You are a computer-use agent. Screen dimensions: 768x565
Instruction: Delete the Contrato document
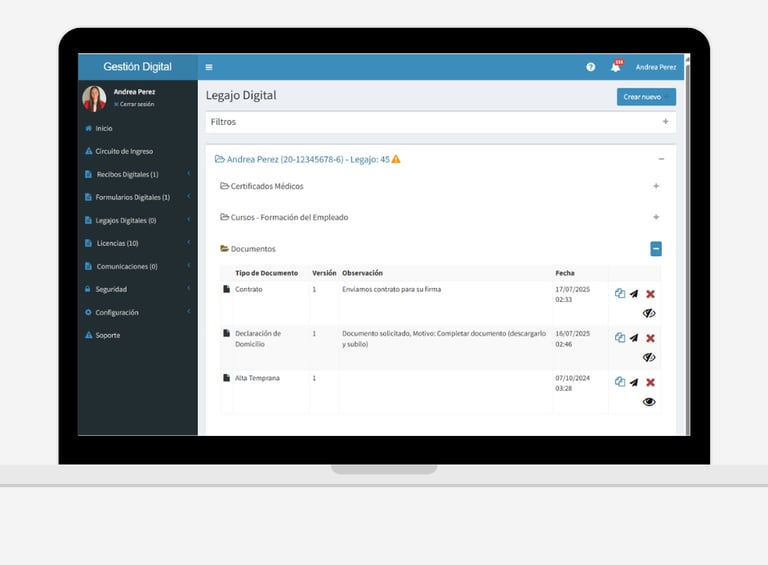[650, 294]
